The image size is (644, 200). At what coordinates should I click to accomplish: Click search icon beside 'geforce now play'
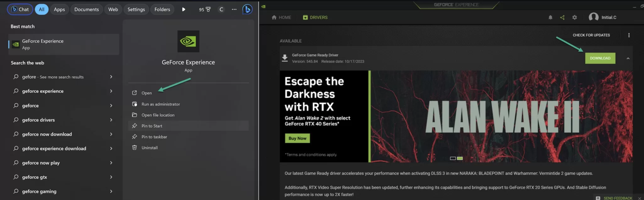16,163
